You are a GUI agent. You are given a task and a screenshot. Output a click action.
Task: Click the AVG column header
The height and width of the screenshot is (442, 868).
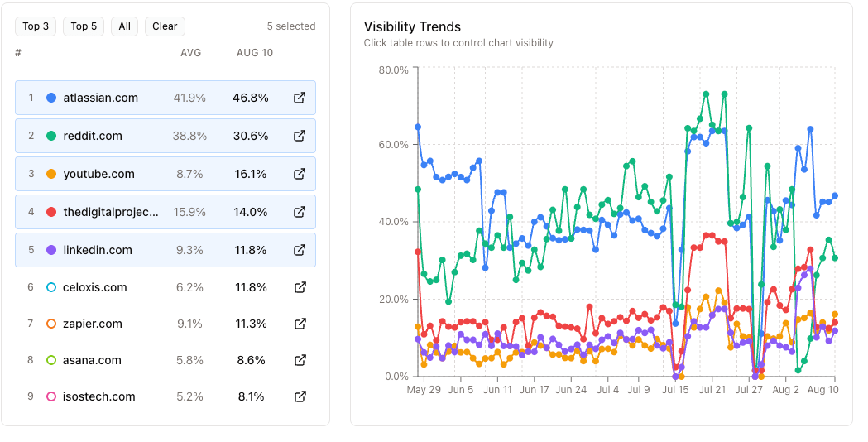click(191, 53)
